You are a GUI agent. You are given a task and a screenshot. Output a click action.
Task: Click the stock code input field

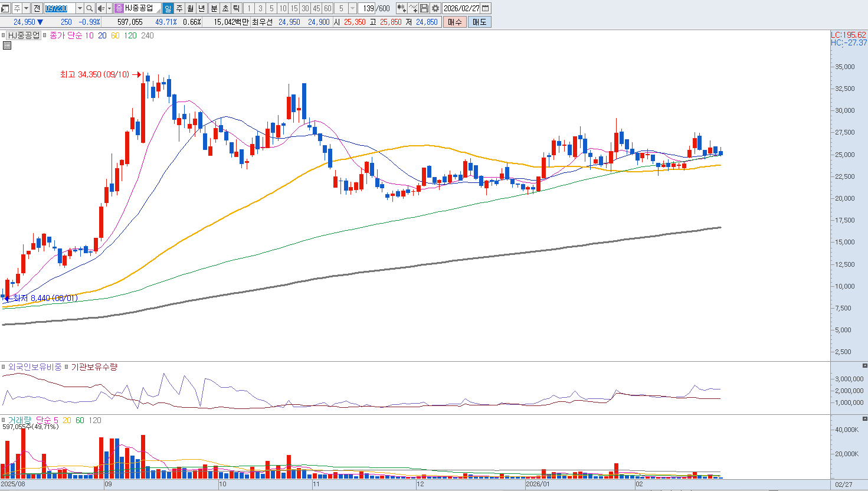pyautogui.click(x=57, y=8)
